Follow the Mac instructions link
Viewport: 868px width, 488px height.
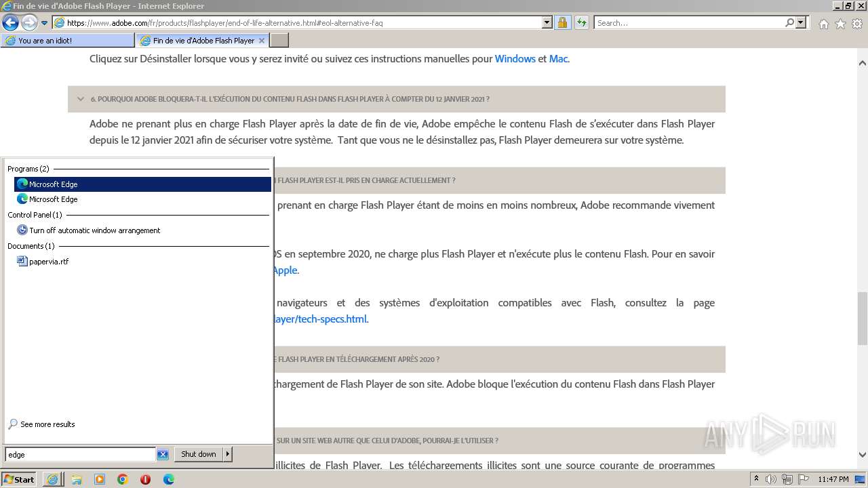click(x=558, y=59)
